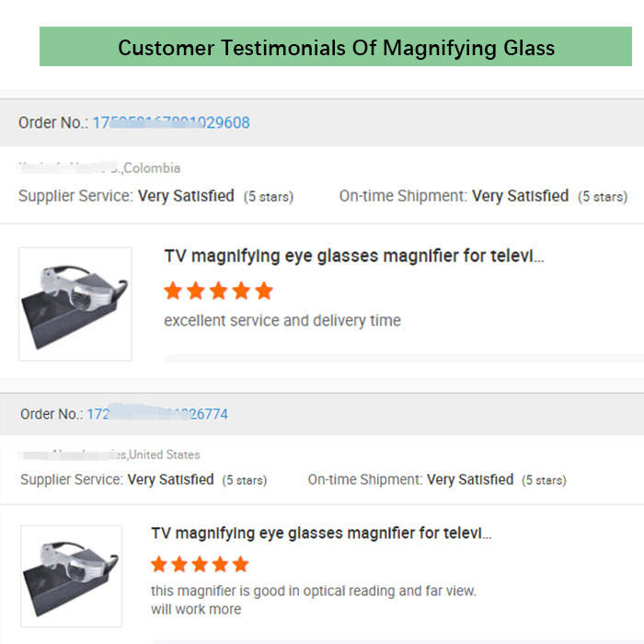Click the first star in the United States review
Image resolution: width=644 pixels, height=644 pixels.
pyautogui.click(x=159, y=564)
